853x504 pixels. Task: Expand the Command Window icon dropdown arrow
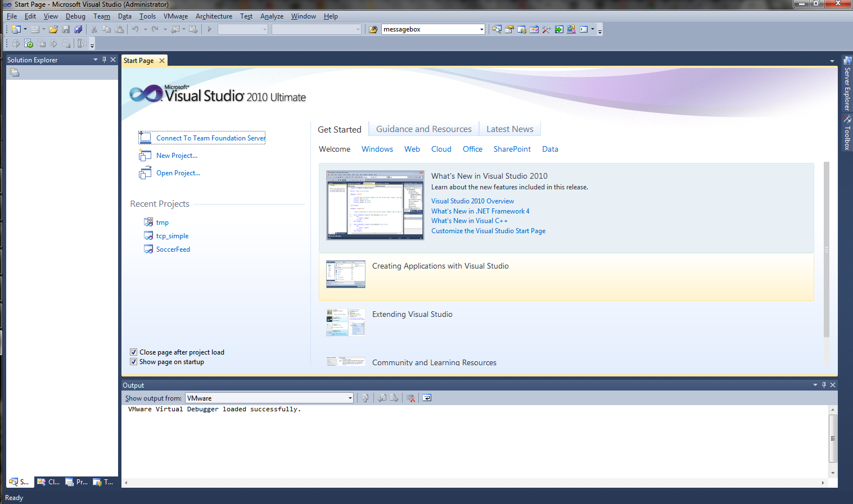pos(592,29)
